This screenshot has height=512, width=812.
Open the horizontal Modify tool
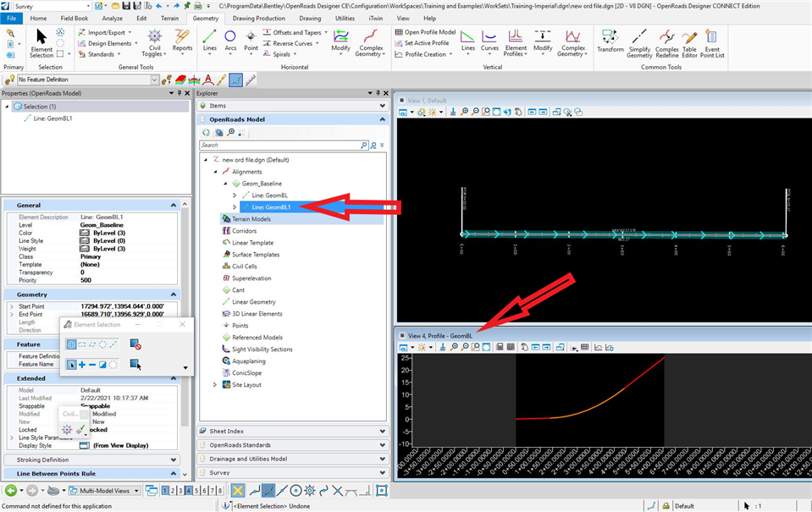click(340, 41)
